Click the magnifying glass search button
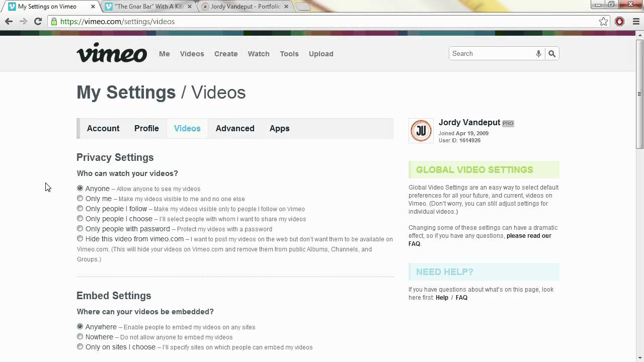The height and width of the screenshot is (362, 644). point(552,54)
